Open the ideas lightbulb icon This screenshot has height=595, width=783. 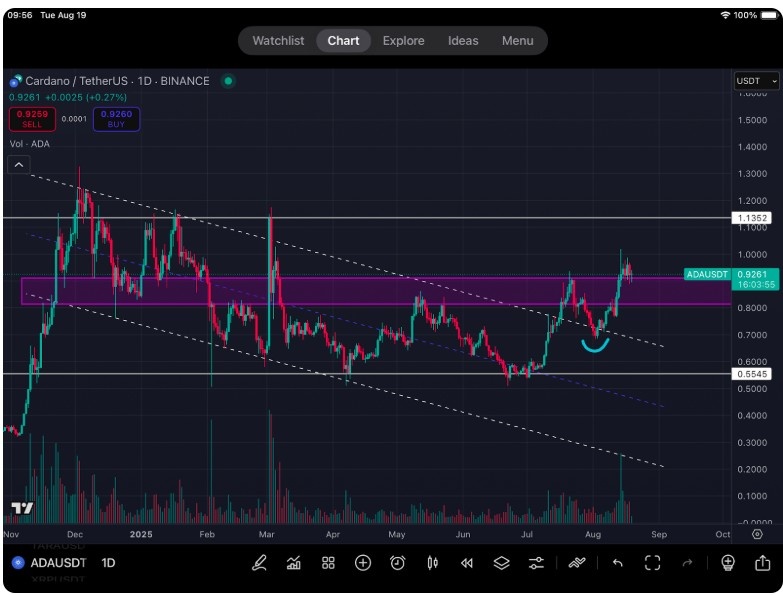click(x=728, y=563)
